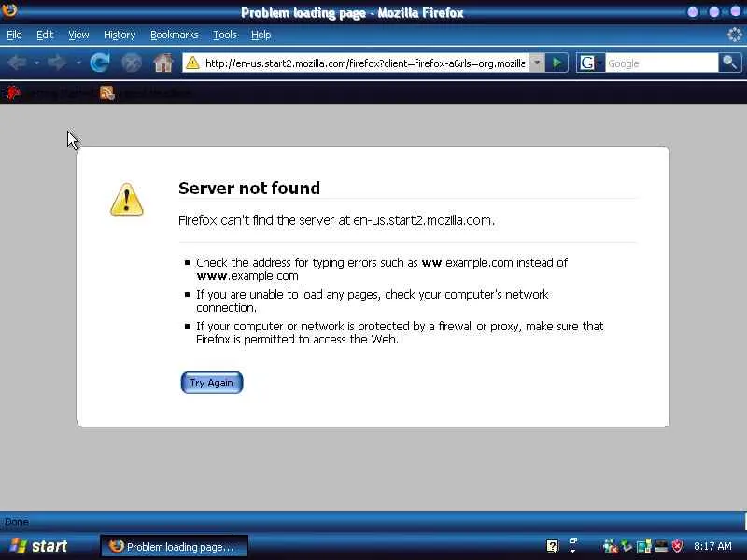Open the red Getting Started bookmark
Screen dimensions: 747x560
[49, 92]
